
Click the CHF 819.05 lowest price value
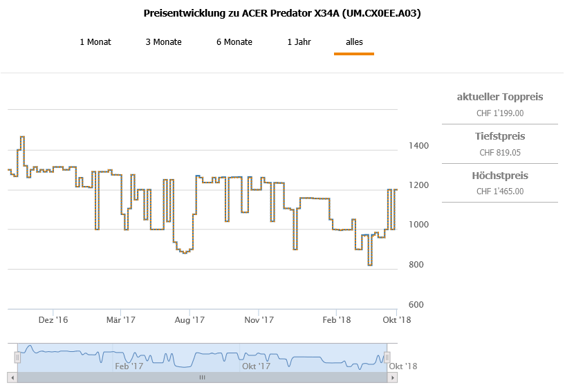click(x=499, y=153)
